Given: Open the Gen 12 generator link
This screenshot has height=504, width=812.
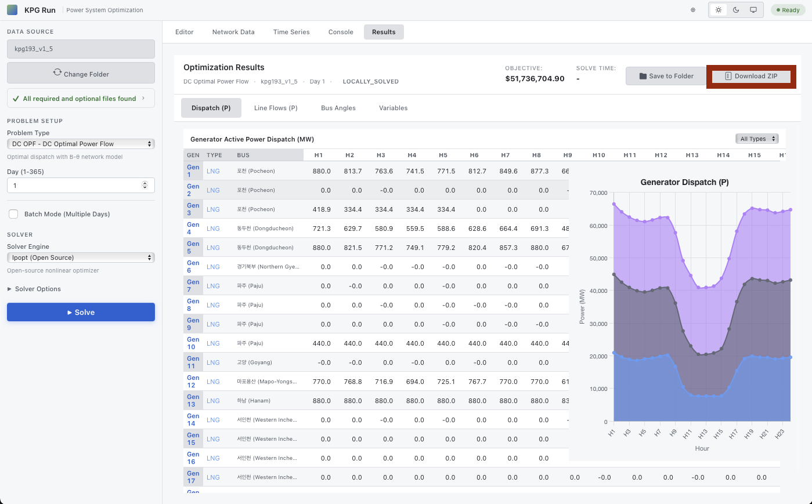Looking at the screenshot, I should pos(193,381).
